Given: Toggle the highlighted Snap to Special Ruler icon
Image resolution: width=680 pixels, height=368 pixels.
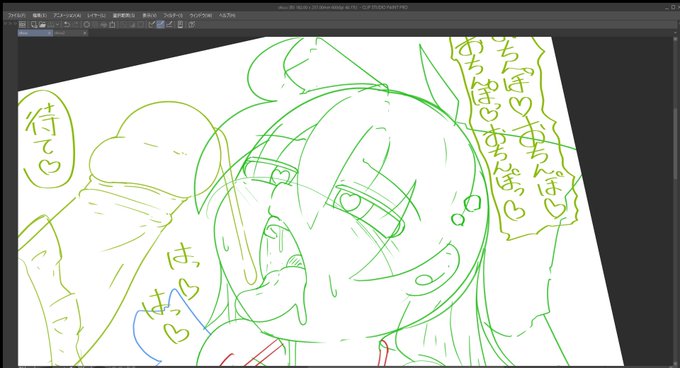Looking at the screenshot, I should (x=160, y=25).
